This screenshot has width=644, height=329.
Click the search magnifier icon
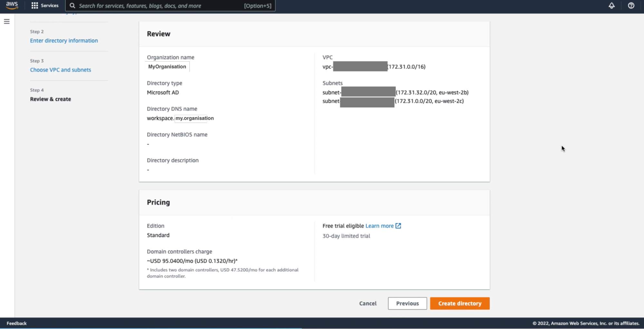[x=72, y=5]
